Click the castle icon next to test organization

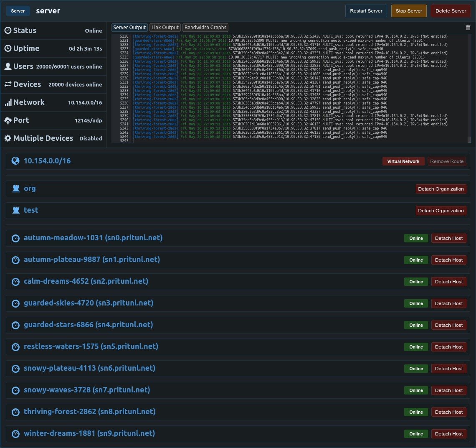16,210
